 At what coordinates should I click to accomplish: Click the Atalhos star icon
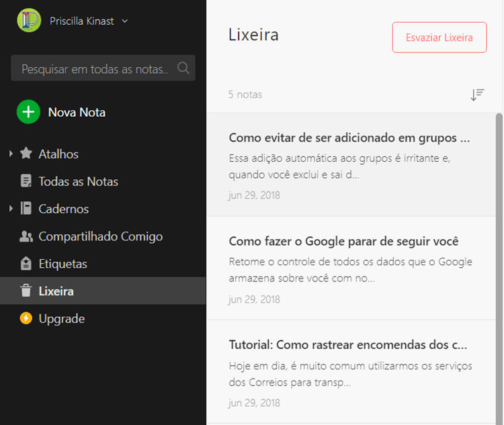(x=26, y=154)
